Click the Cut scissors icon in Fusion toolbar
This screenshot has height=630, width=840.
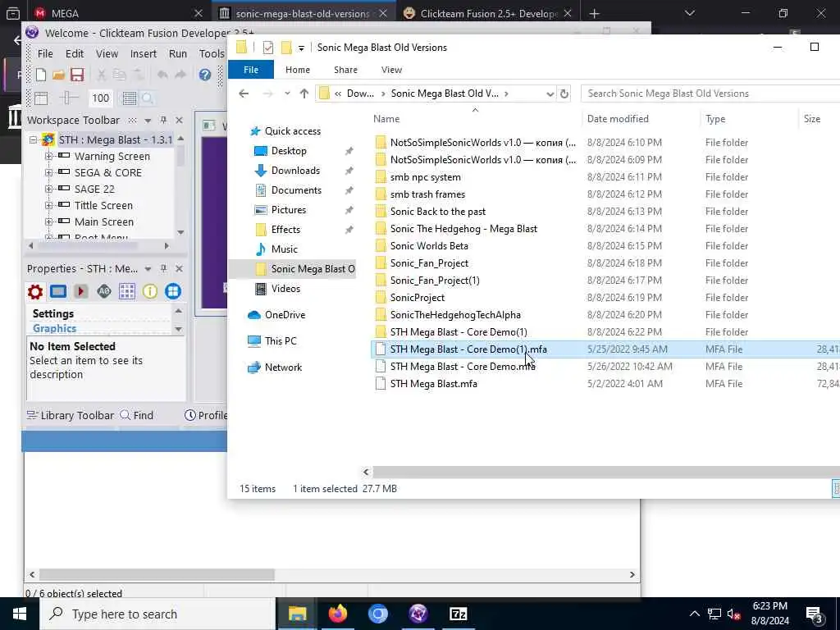[101, 75]
